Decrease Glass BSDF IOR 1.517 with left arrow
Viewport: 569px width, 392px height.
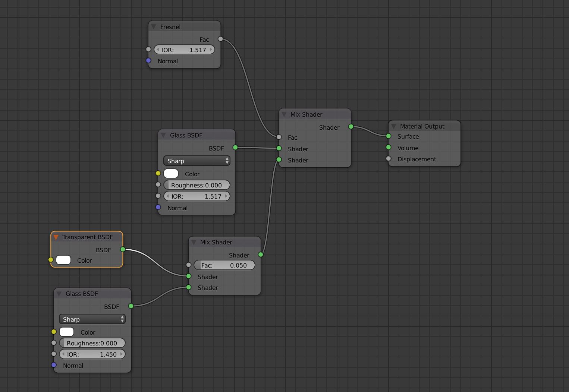point(168,196)
